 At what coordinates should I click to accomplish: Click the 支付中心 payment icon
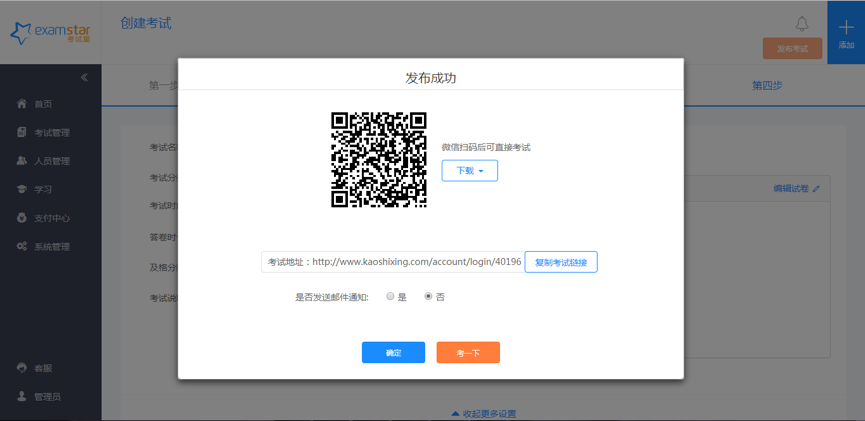[22, 218]
